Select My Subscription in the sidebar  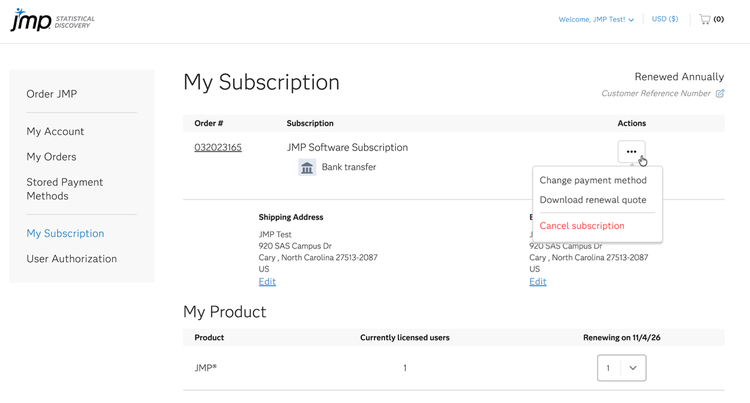[x=65, y=233]
